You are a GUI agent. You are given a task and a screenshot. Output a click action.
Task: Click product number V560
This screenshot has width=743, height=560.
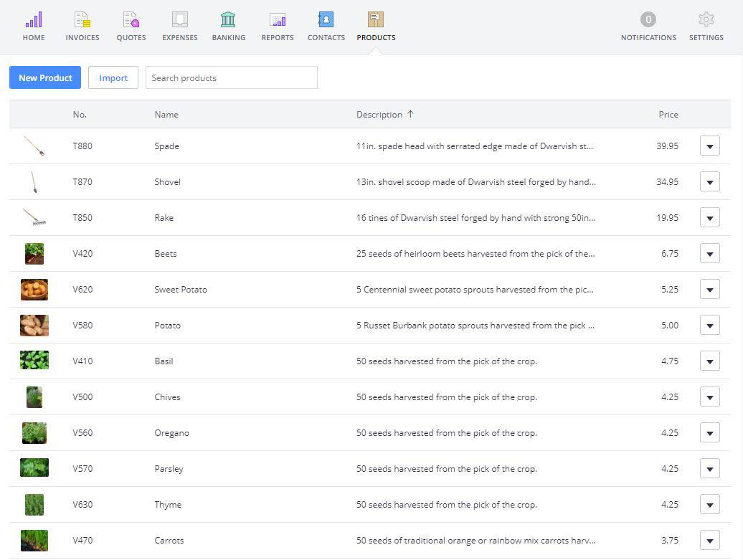[82, 433]
